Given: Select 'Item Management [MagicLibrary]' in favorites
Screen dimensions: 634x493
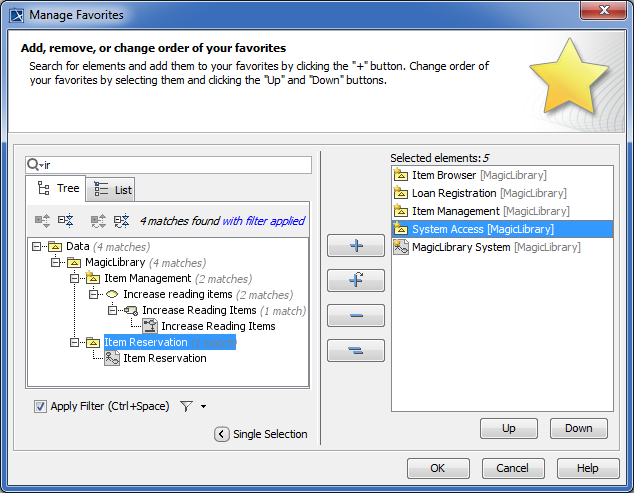Looking at the screenshot, I should pos(502,211).
